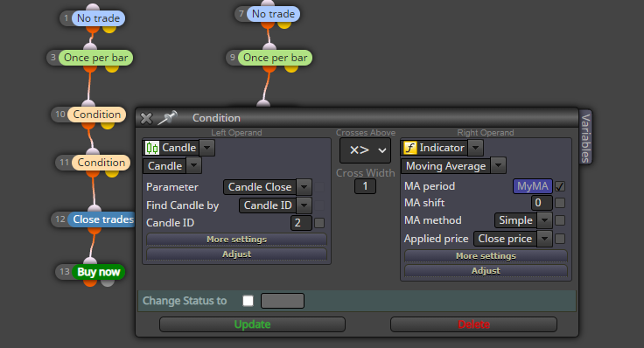Click yellow output connector of Once per bar 9
This screenshot has height=348, width=644.
tap(291, 68)
